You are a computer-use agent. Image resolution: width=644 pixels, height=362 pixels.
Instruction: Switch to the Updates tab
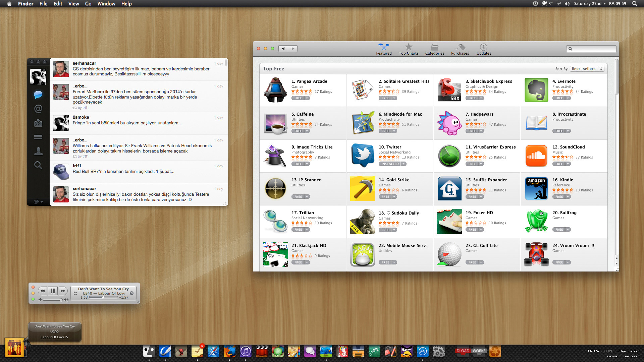point(484,49)
